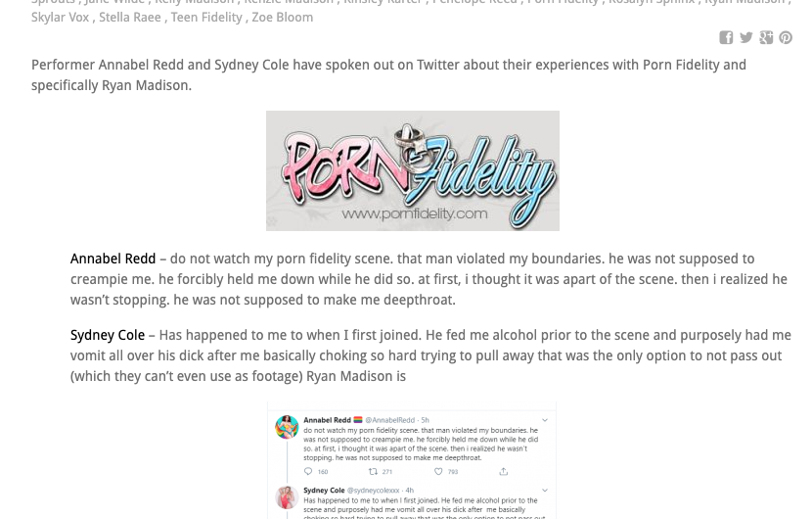Click the Facebook share icon

tap(726, 37)
